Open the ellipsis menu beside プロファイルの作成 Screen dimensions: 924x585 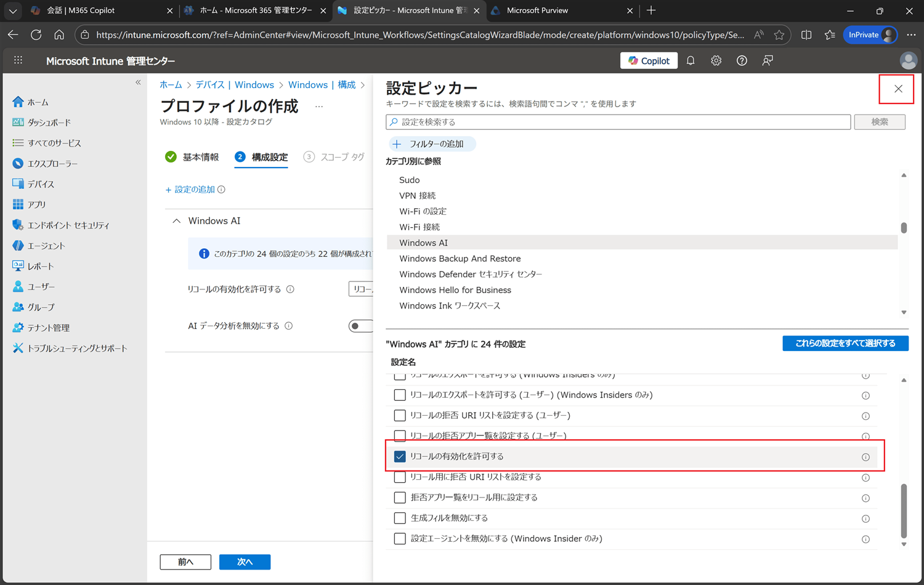click(319, 107)
